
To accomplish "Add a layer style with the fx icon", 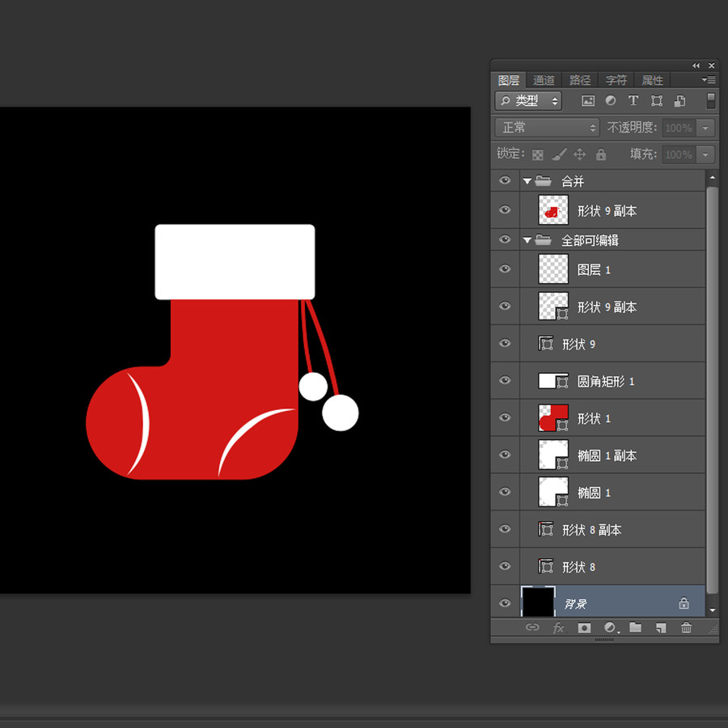I will tap(558, 629).
